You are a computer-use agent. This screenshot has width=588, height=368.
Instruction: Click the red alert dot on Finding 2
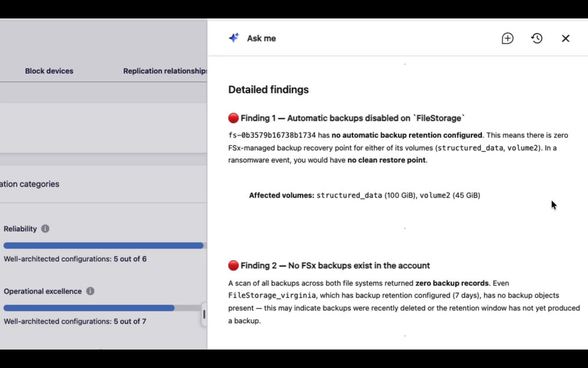pyautogui.click(x=233, y=265)
